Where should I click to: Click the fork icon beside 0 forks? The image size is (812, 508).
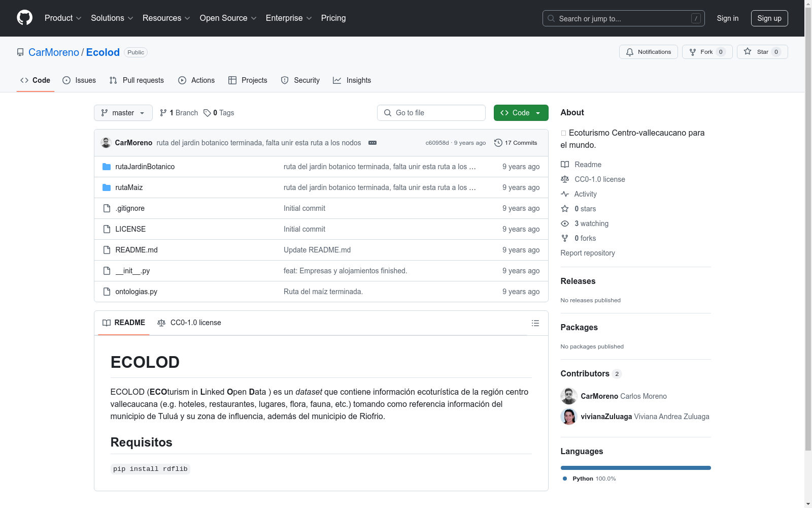click(565, 238)
